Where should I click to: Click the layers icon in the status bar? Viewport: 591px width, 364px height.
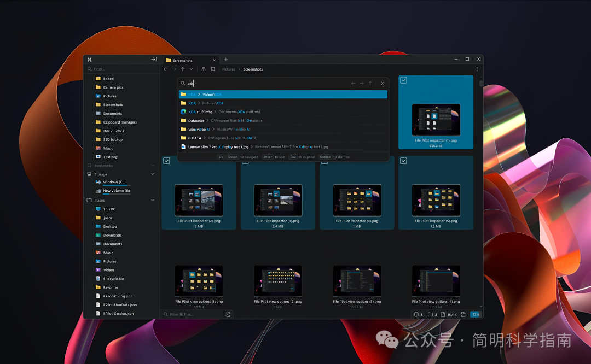click(x=416, y=314)
